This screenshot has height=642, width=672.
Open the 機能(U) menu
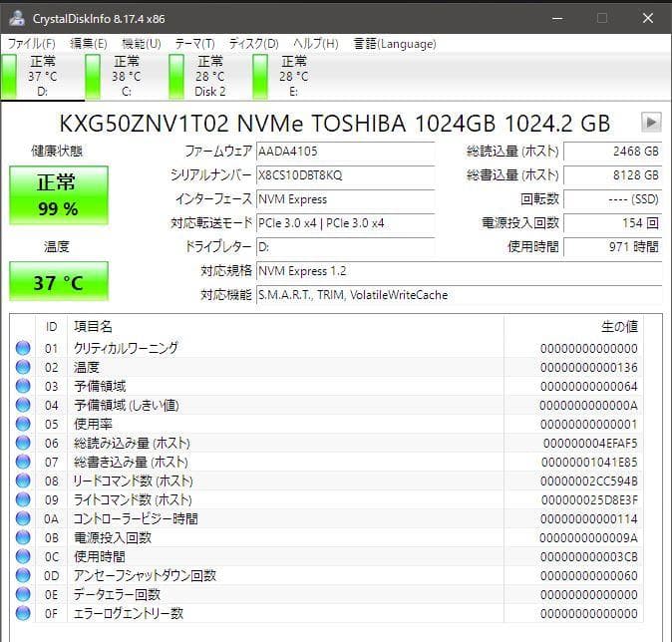tap(141, 44)
